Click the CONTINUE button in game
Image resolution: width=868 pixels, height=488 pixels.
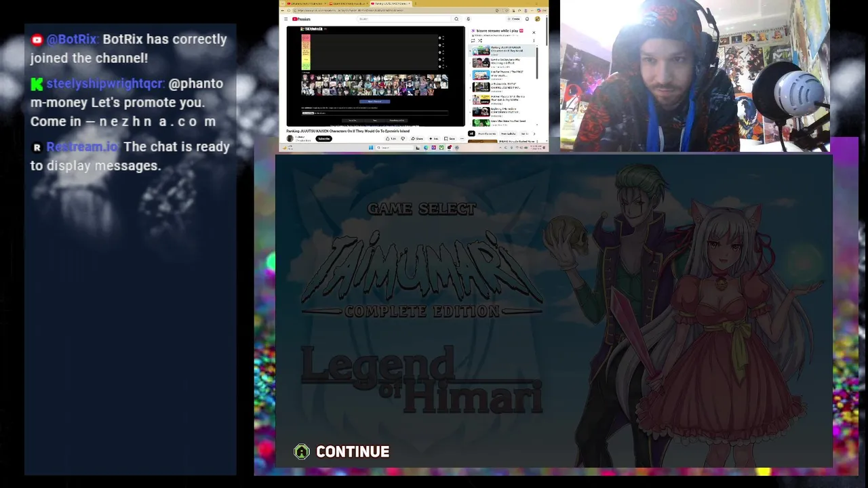tap(353, 451)
